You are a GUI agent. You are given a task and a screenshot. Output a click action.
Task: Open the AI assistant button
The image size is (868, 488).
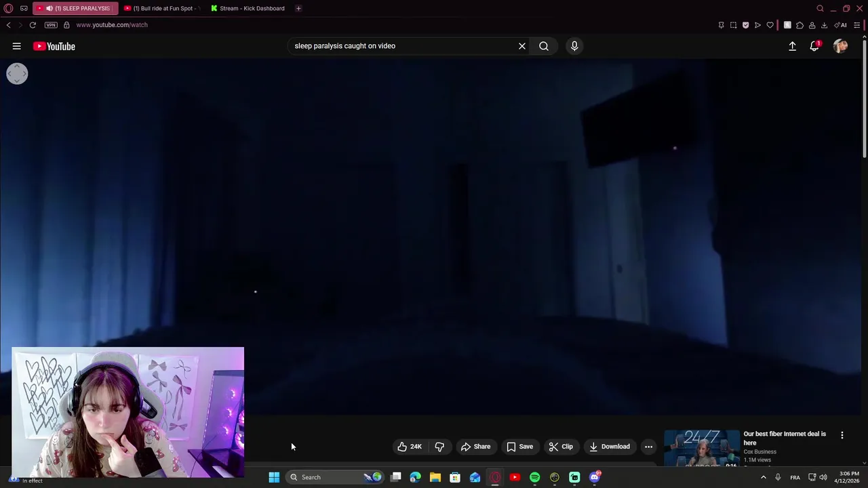coord(841,25)
